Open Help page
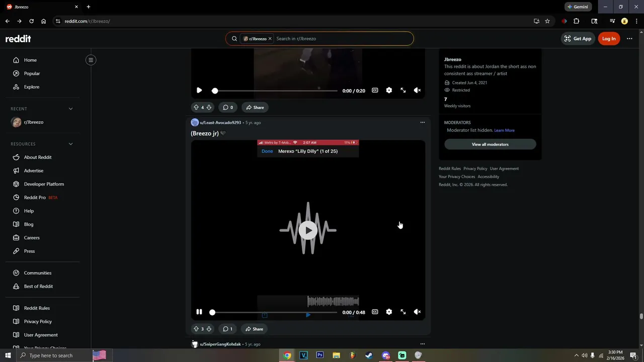 coord(29,211)
